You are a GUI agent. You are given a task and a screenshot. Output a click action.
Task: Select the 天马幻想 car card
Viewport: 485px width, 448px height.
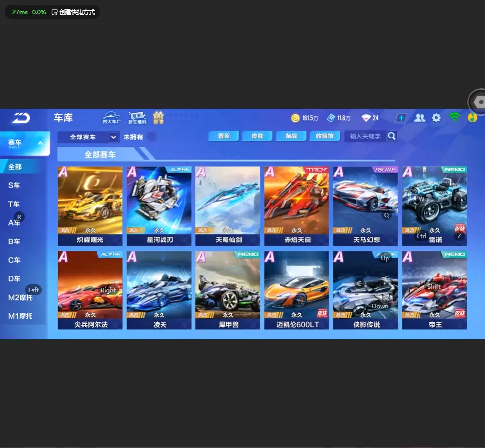point(366,206)
